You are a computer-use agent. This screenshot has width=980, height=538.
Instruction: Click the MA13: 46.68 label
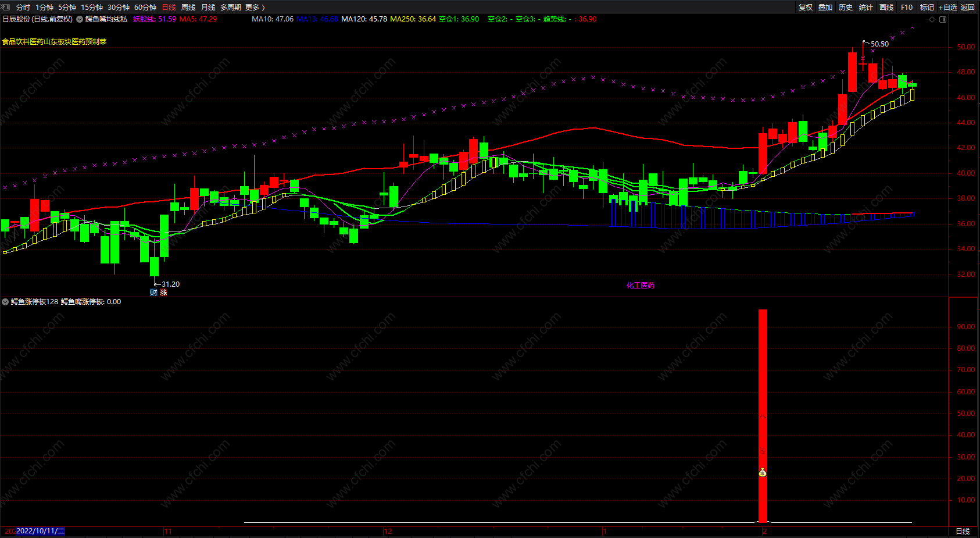317,19
